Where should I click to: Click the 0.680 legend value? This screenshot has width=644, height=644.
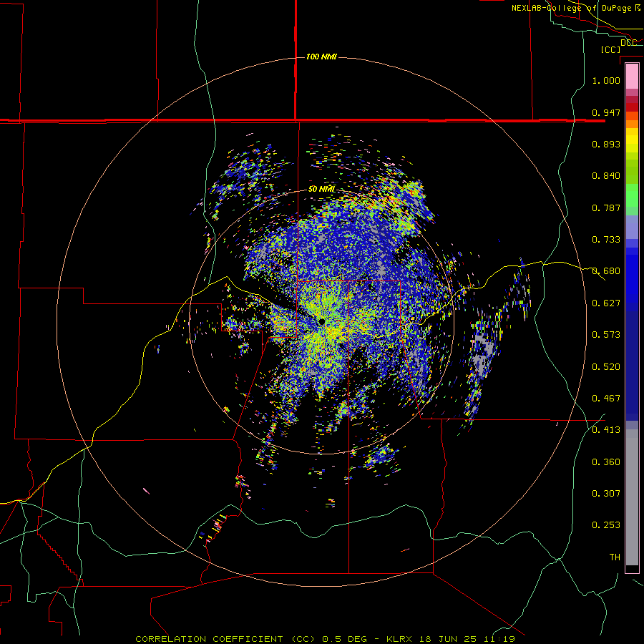click(x=606, y=271)
